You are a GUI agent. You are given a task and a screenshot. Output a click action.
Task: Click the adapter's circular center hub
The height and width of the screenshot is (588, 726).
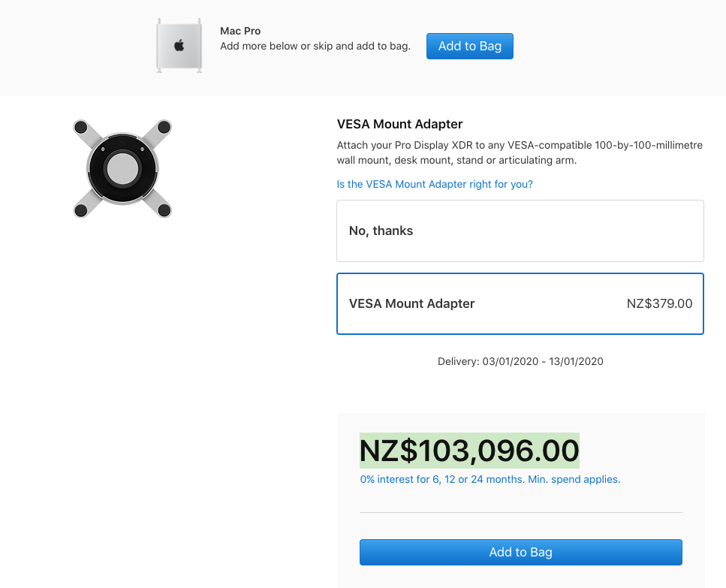[x=122, y=169]
